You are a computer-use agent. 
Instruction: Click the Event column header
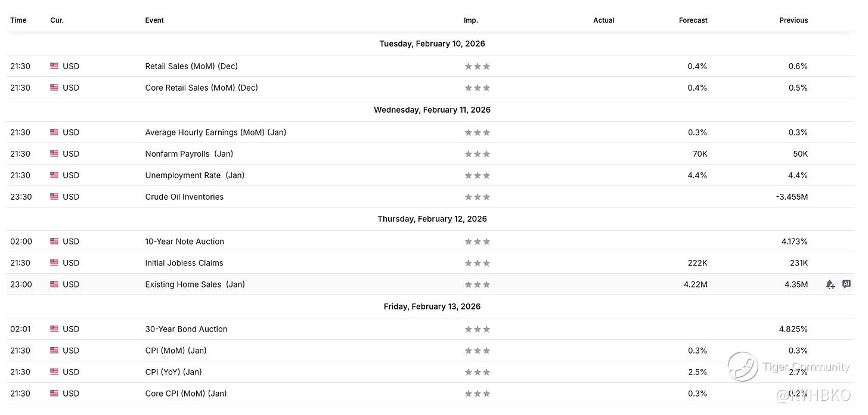(154, 20)
